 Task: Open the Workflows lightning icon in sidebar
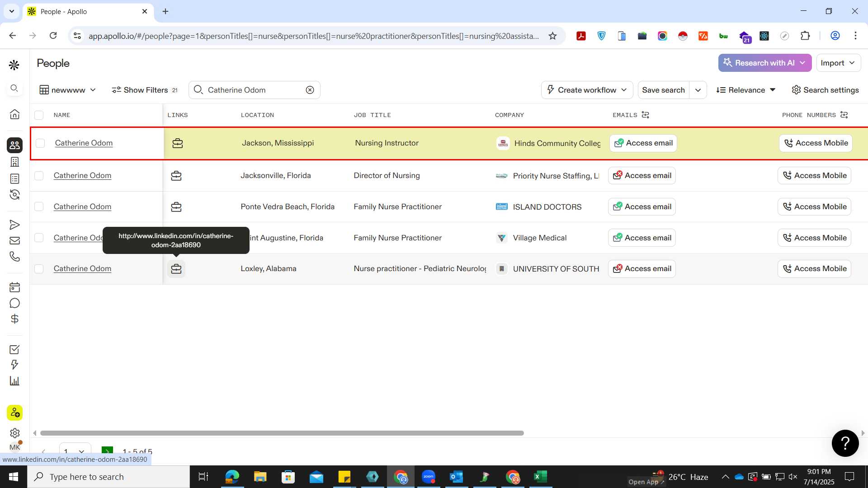(x=14, y=365)
